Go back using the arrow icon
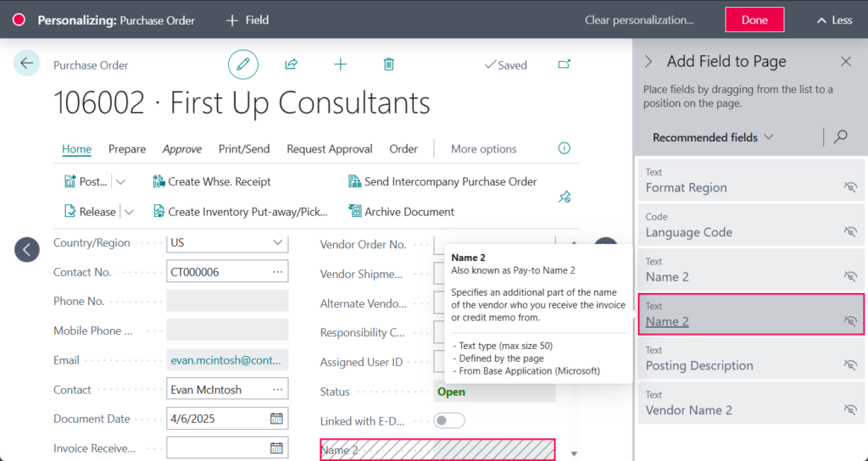The height and width of the screenshot is (461, 868). [x=27, y=63]
